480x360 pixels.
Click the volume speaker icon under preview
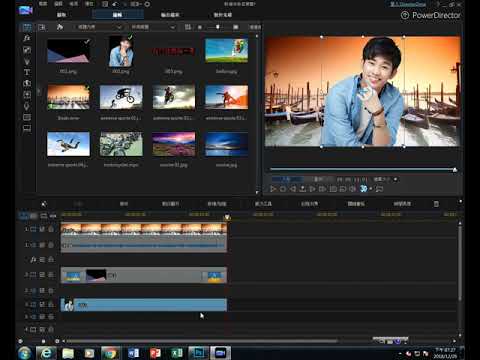pos(352,189)
